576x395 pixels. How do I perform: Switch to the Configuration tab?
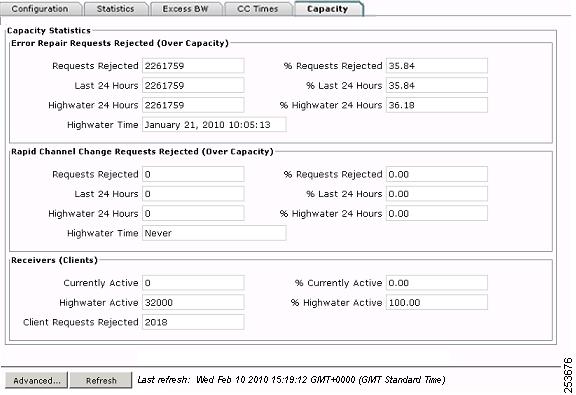[x=40, y=9]
